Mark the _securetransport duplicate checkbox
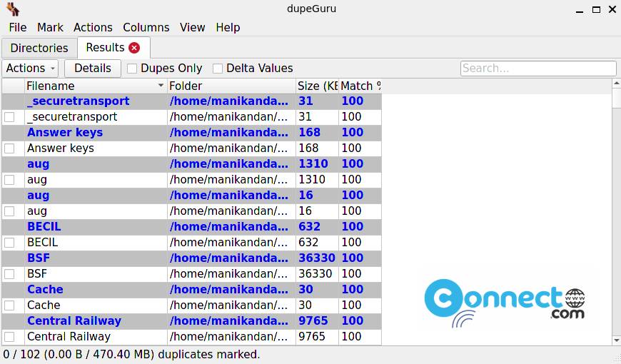The width and height of the screenshot is (621, 364). tap(9, 117)
